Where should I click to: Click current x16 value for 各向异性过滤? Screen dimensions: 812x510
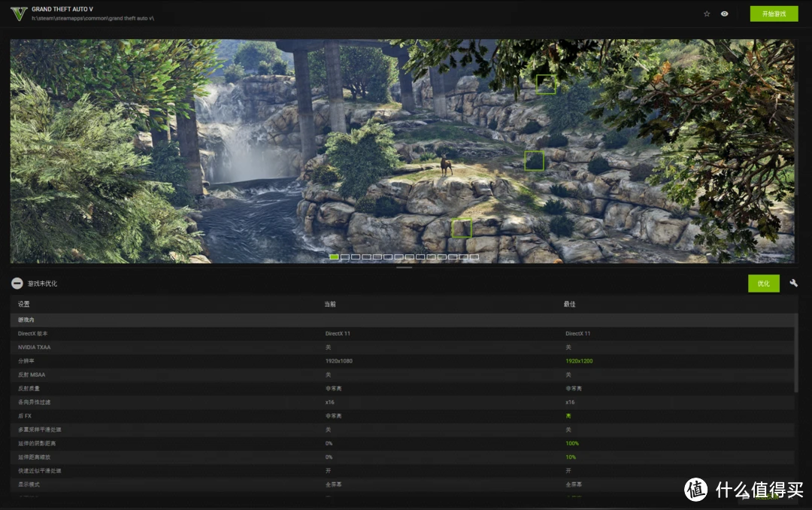(330, 402)
